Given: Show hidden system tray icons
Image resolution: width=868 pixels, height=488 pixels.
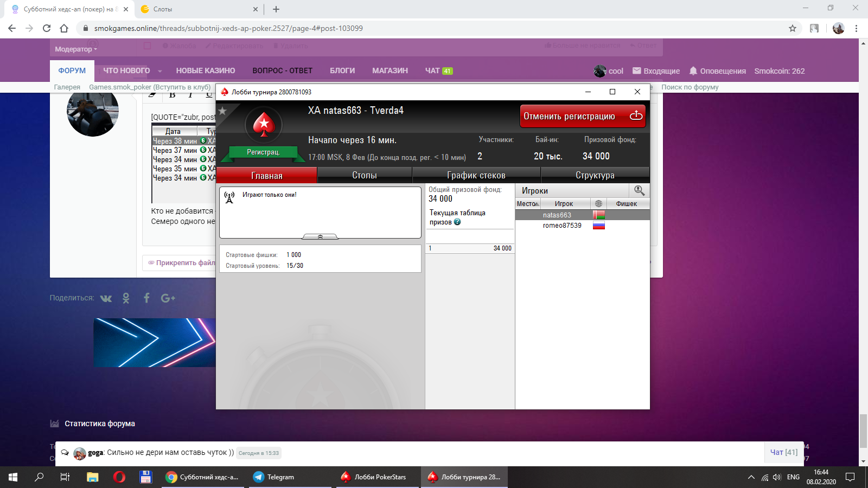Looking at the screenshot, I should (x=751, y=477).
